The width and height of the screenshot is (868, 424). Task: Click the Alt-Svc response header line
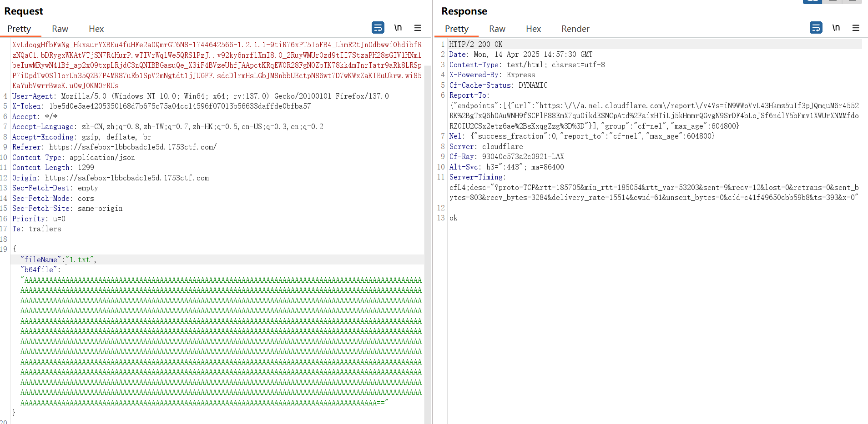(x=506, y=167)
